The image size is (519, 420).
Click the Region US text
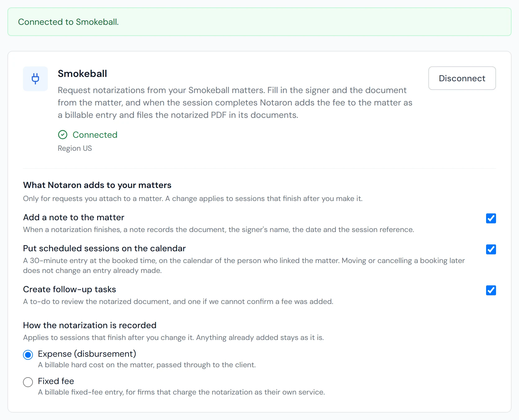coord(75,148)
